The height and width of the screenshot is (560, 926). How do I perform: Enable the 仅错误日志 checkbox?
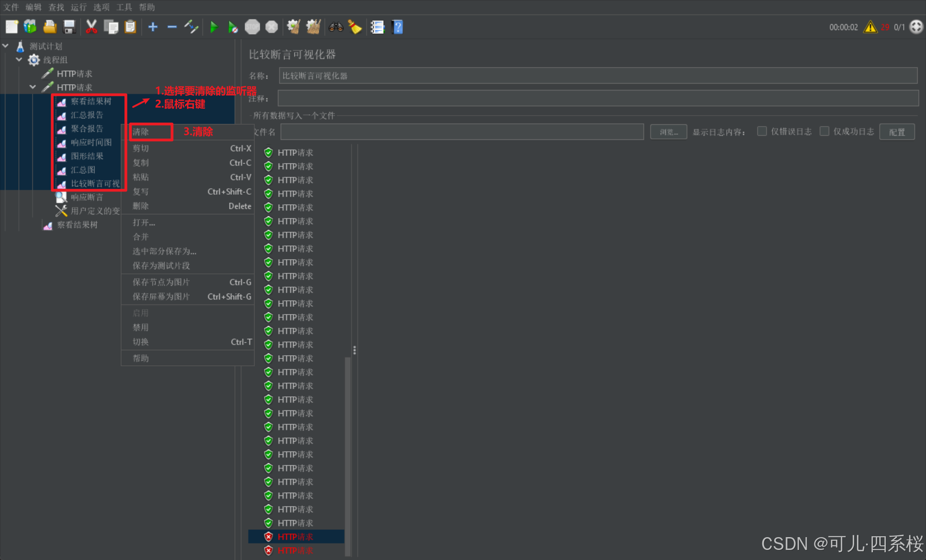pyautogui.click(x=762, y=132)
